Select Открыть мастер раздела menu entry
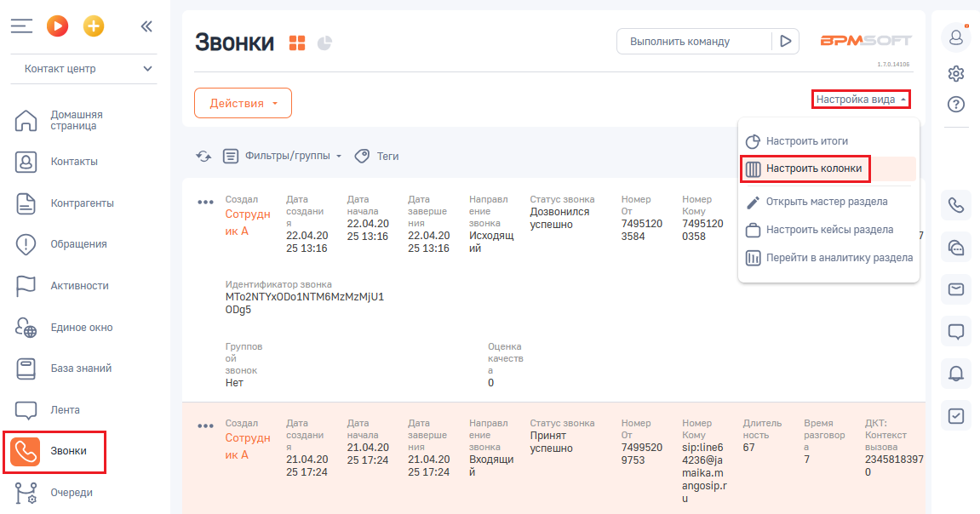 click(x=828, y=202)
